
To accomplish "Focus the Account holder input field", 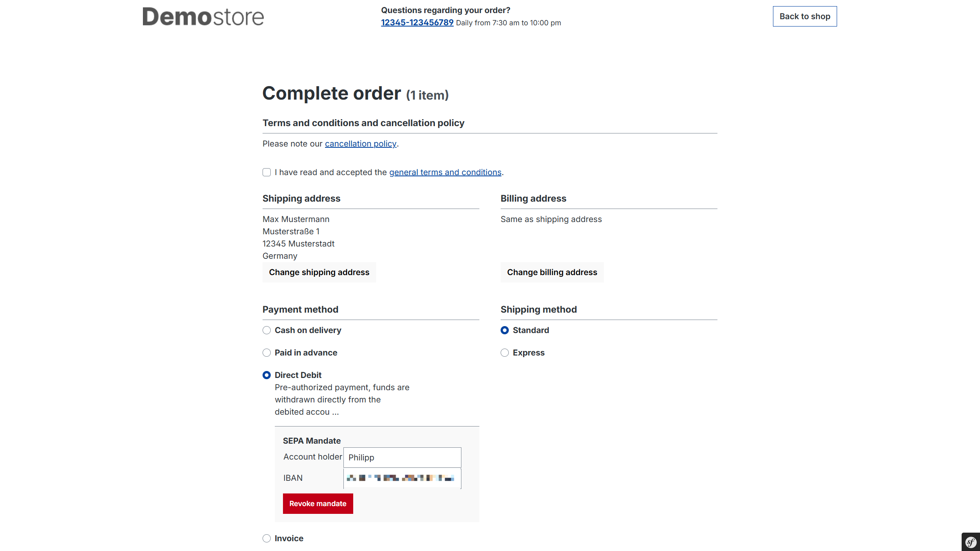I will [x=402, y=458].
